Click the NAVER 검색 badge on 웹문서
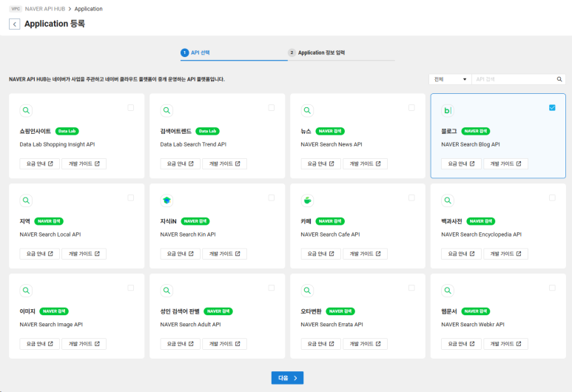This screenshot has height=392, width=572. [x=476, y=311]
